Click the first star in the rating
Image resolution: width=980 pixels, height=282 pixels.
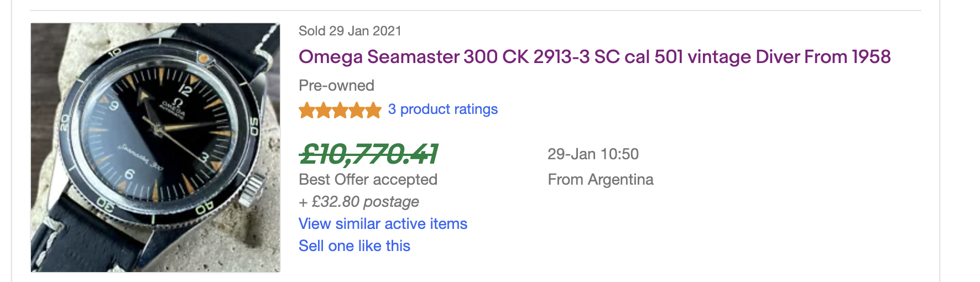click(307, 111)
